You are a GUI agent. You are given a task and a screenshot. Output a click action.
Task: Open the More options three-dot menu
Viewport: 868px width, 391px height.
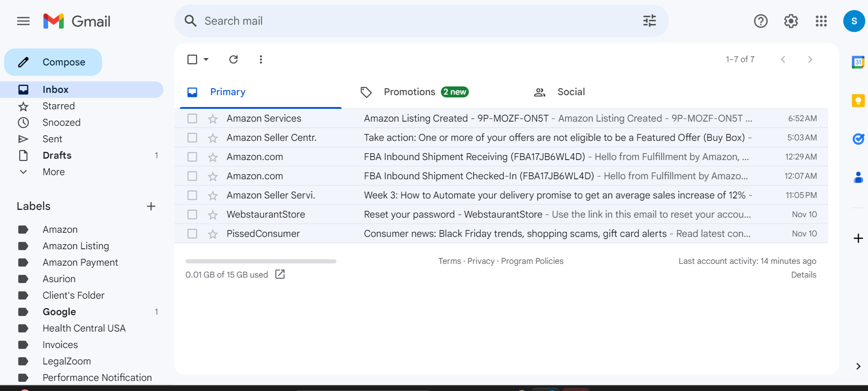point(260,59)
